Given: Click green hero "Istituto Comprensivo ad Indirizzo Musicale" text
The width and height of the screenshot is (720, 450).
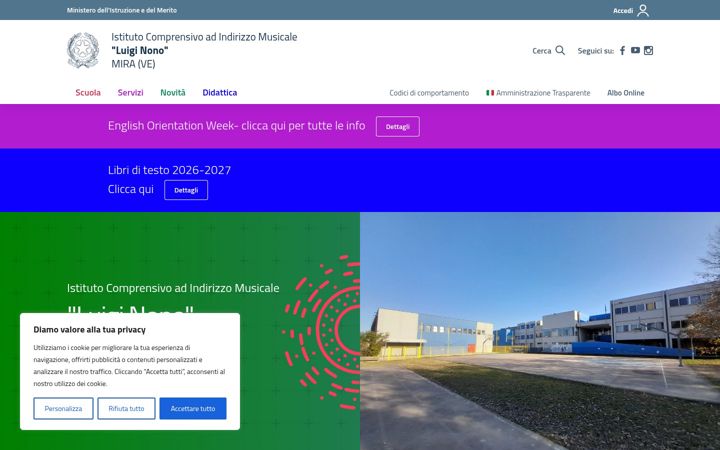Looking at the screenshot, I should [x=173, y=288].
